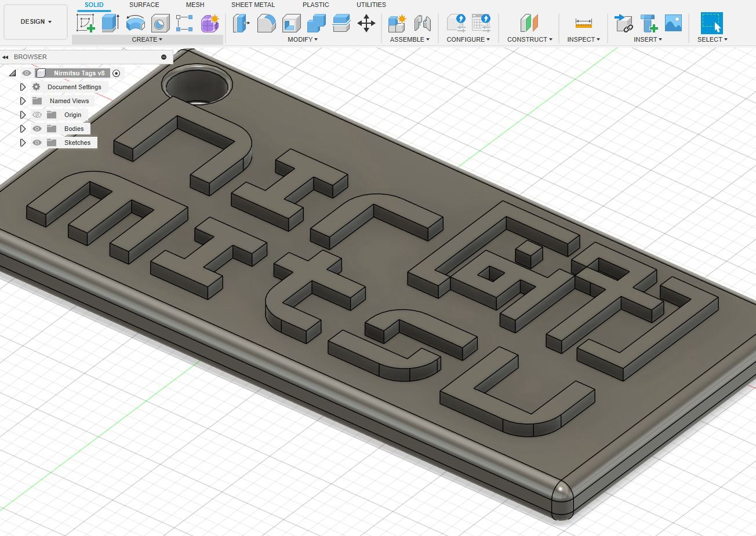Activate the Extrude tool
The height and width of the screenshot is (536, 756).
tap(110, 23)
